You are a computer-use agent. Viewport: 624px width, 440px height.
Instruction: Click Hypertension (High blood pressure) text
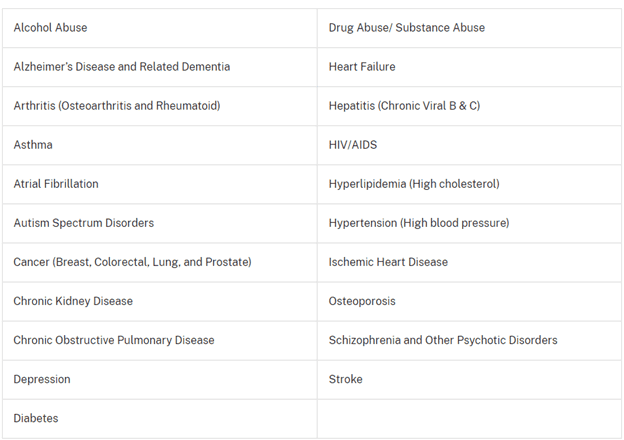point(418,223)
